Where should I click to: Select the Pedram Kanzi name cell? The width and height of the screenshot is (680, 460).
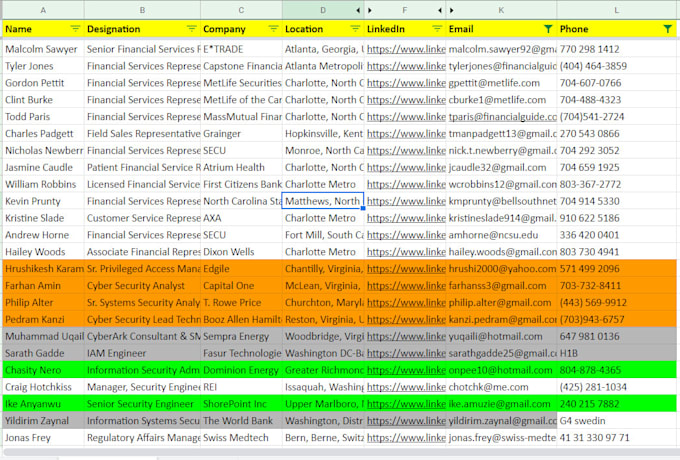click(x=43, y=320)
